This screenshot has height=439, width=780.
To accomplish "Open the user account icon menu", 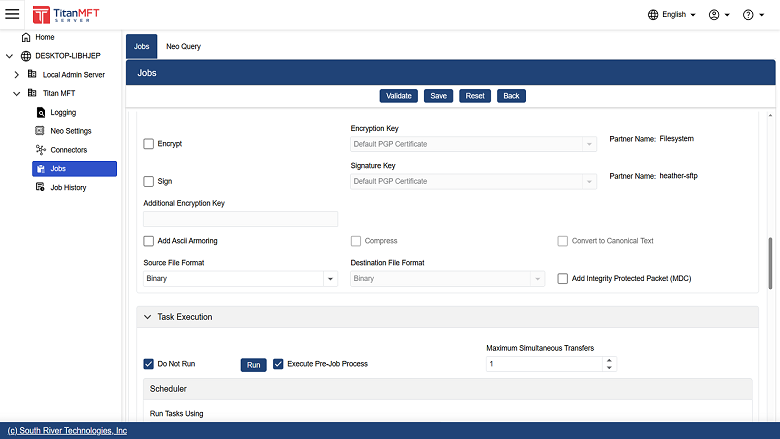I will click(714, 15).
